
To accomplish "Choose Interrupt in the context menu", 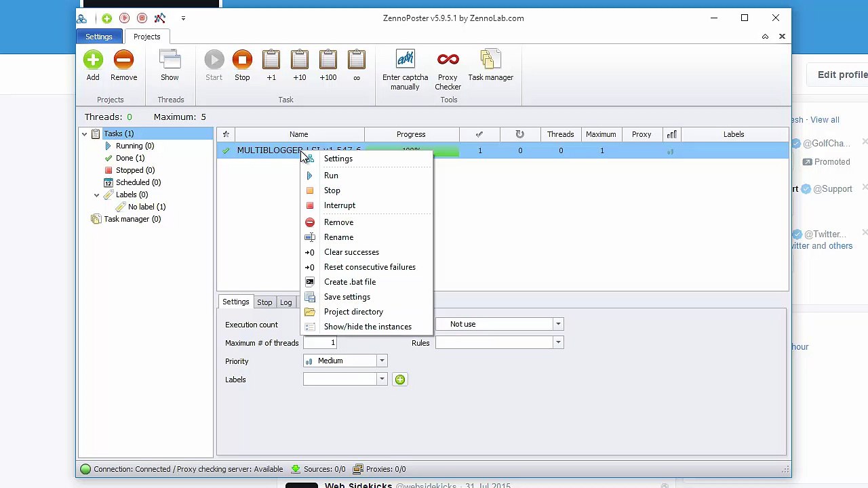I will [x=366, y=205].
